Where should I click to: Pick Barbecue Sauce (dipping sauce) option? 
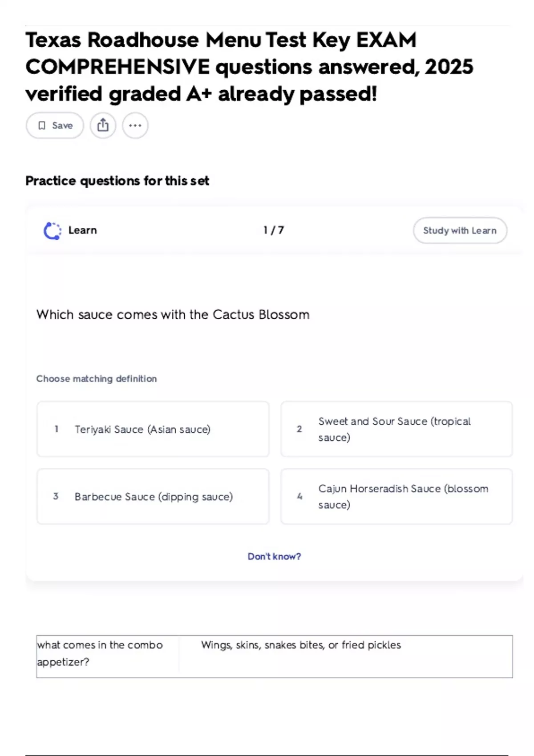153,496
